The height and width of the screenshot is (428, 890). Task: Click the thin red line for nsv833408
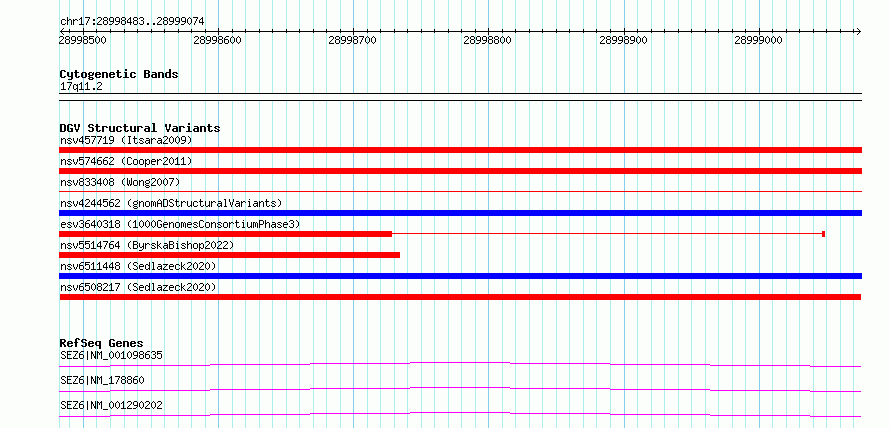click(x=460, y=192)
